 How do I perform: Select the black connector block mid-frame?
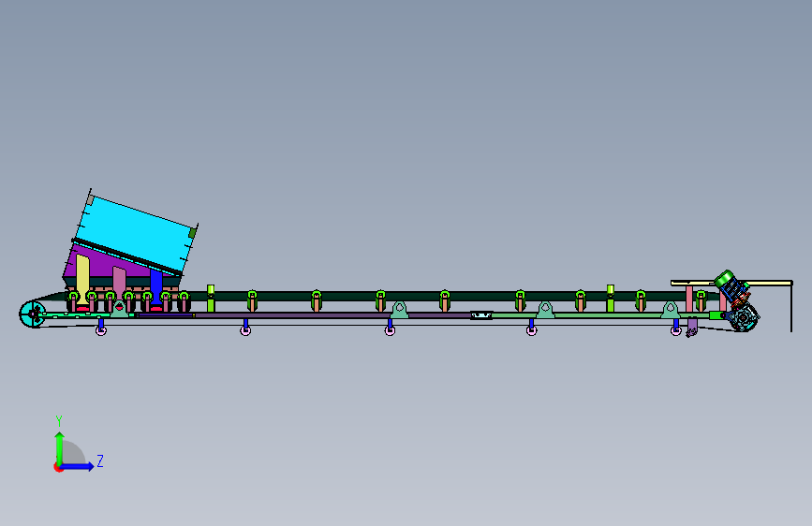point(481,314)
